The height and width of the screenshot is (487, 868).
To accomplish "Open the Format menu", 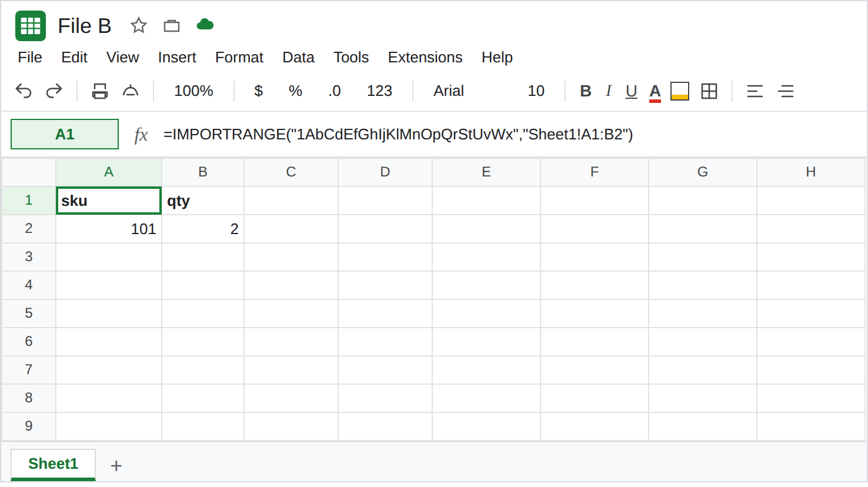I will tap(239, 58).
